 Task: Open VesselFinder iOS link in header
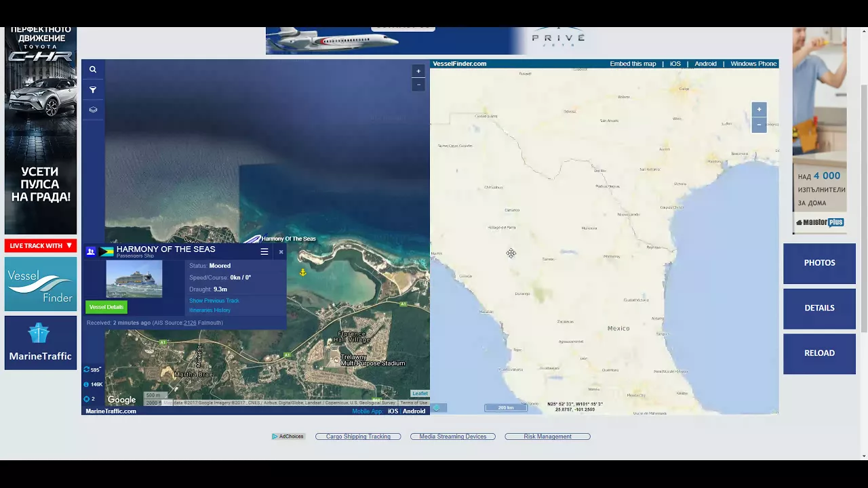point(675,64)
